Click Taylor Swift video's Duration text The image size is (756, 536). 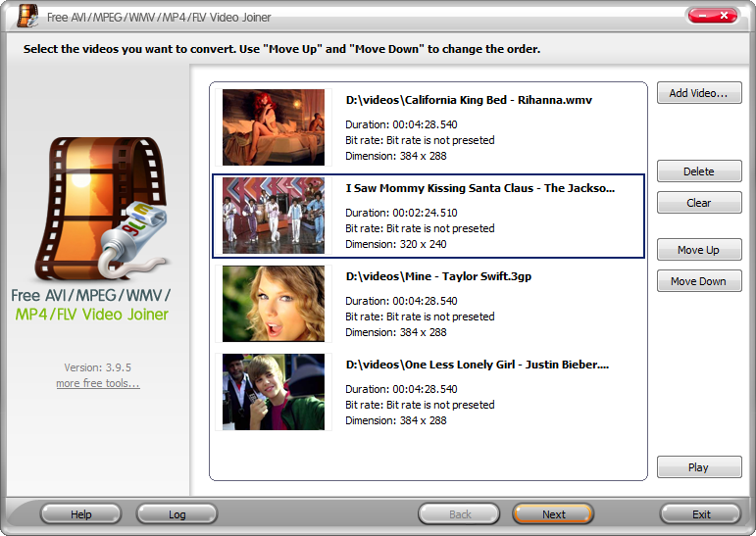tap(401, 301)
